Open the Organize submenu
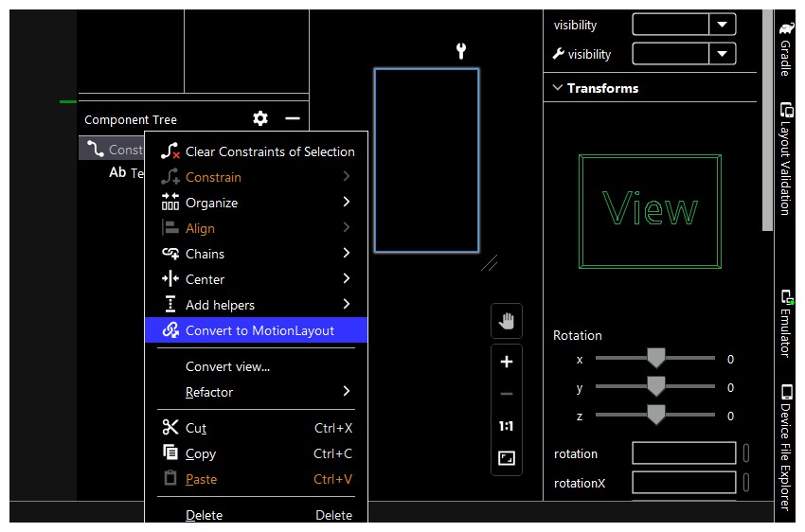The image size is (805, 532). coord(257,203)
